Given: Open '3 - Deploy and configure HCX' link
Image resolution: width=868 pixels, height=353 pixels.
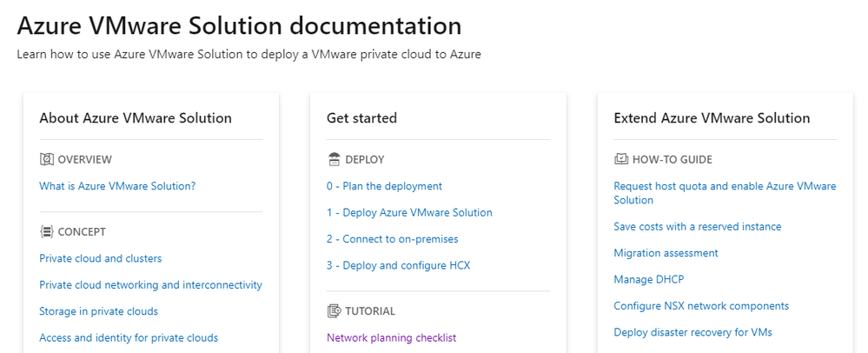Looking at the screenshot, I should [398, 265].
